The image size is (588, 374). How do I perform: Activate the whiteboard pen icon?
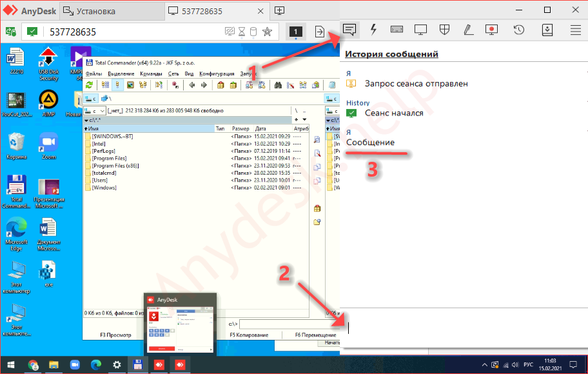pos(468,30)
